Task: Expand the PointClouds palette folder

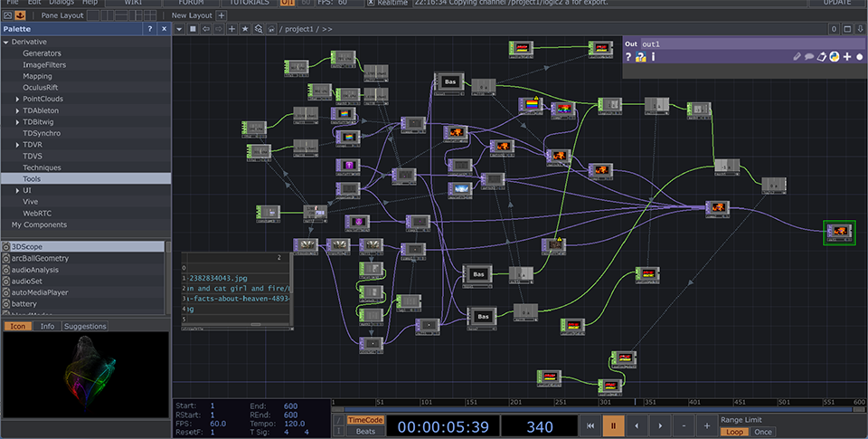Action: 17,99
